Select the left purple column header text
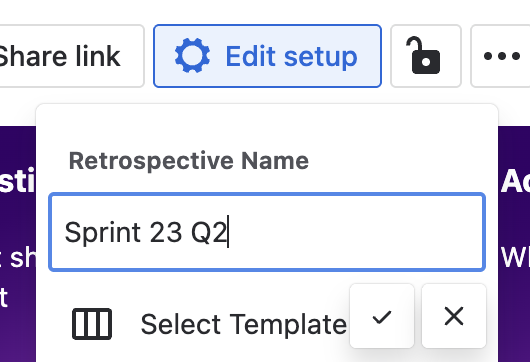Viewport: 530px width, 362px height. click(18, 181)
